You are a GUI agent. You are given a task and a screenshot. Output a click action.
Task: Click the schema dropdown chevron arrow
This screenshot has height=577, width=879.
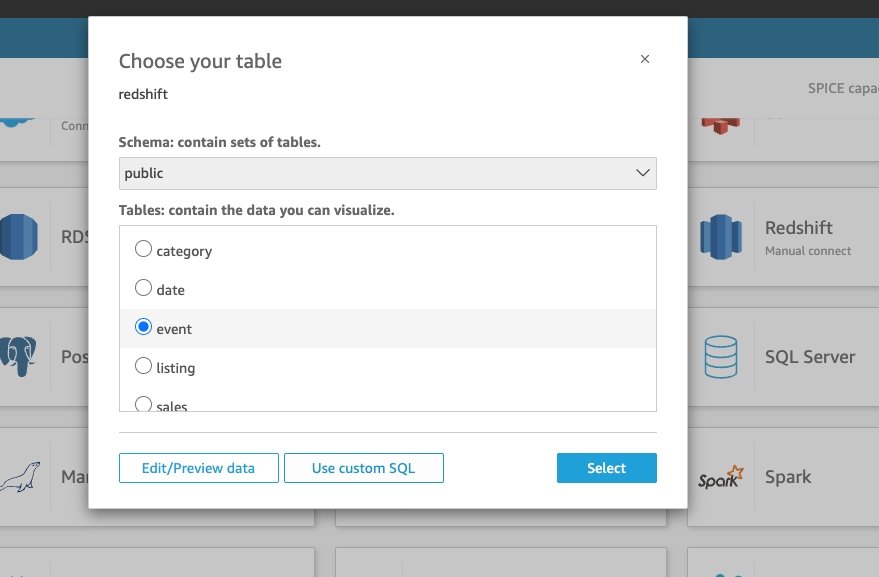tap(643, 173)
